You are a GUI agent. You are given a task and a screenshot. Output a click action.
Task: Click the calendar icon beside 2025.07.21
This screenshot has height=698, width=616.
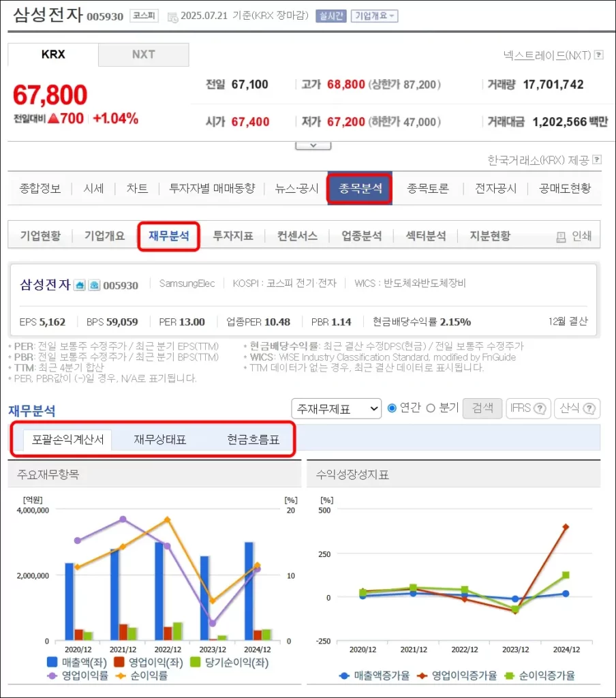(x=172, y=17)
